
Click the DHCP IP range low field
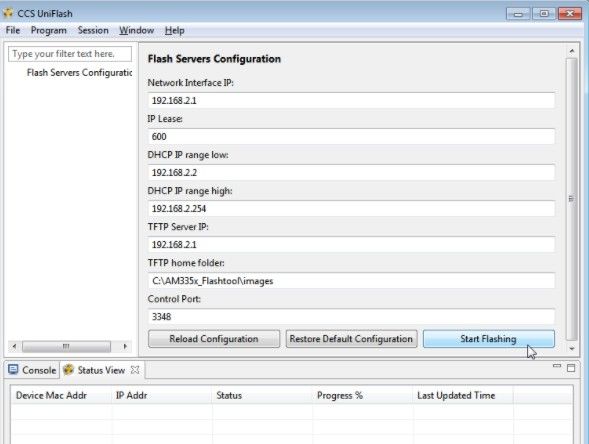351,172
